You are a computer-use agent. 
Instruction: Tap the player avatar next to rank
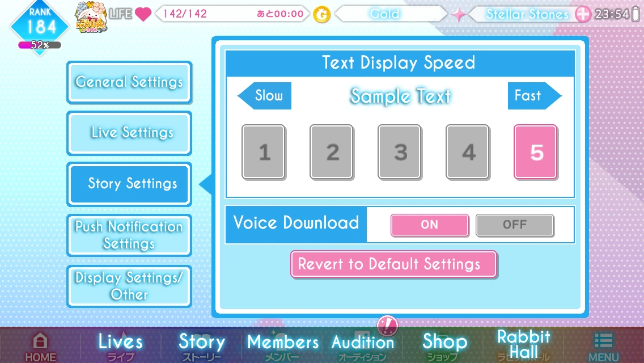[91, 17]
